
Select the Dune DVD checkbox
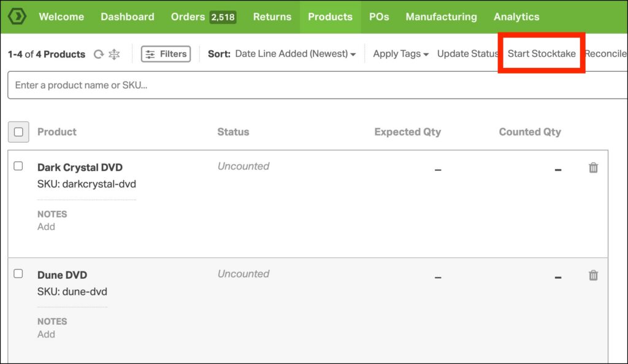(18, 274)
